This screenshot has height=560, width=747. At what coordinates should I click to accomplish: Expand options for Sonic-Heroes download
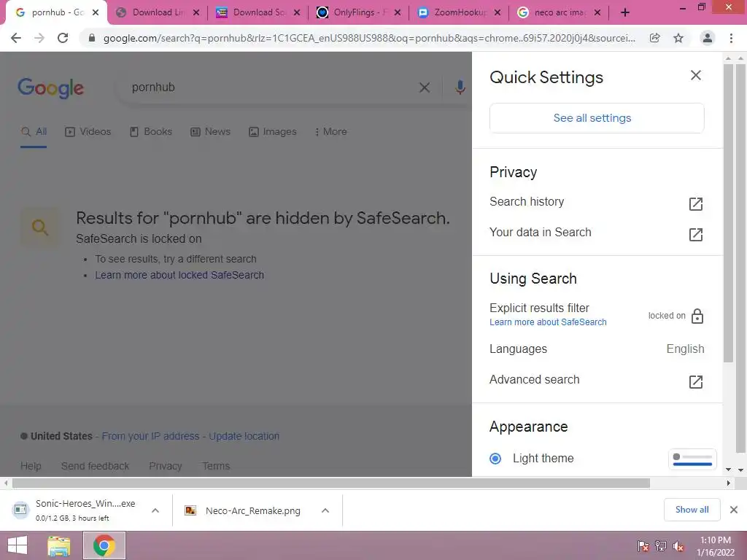point(155,510)
